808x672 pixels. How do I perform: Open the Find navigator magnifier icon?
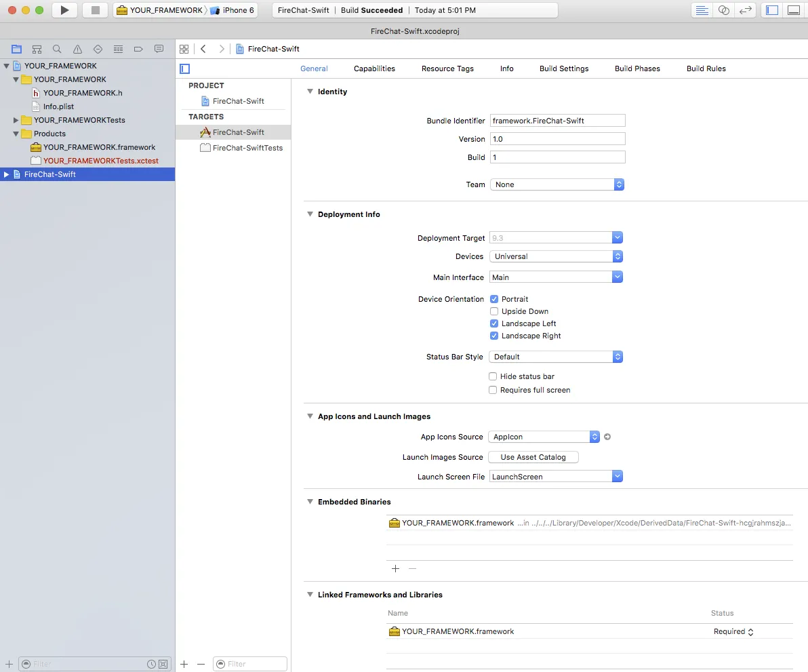[x=57, y=49]
